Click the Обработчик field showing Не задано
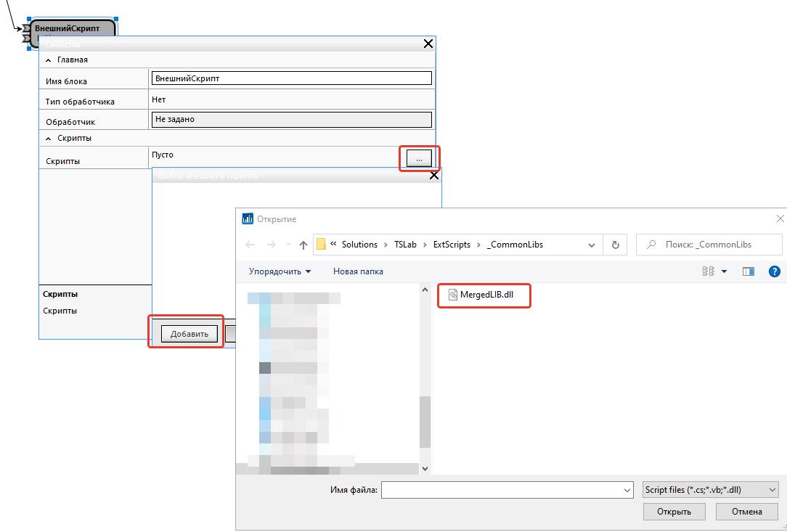 [x=291, y=120]
